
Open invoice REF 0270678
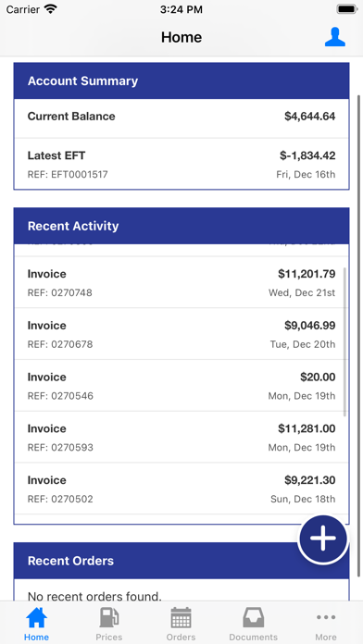181,334
